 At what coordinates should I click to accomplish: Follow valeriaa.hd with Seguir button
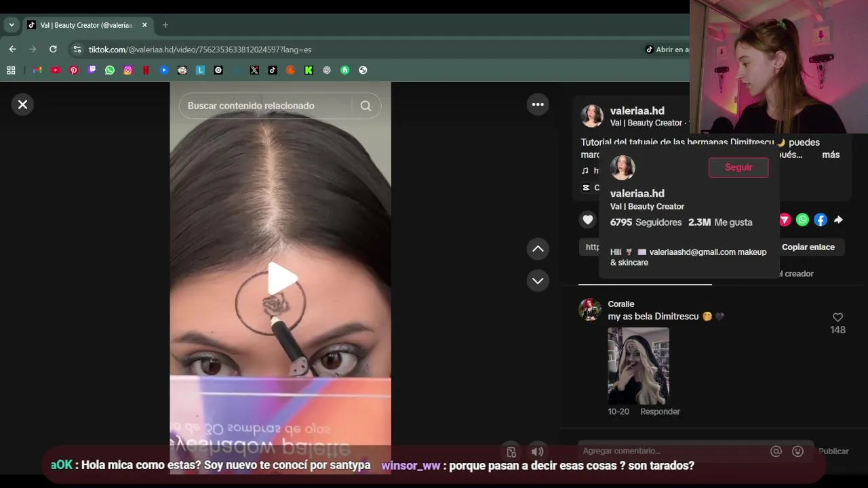(738, 167)
